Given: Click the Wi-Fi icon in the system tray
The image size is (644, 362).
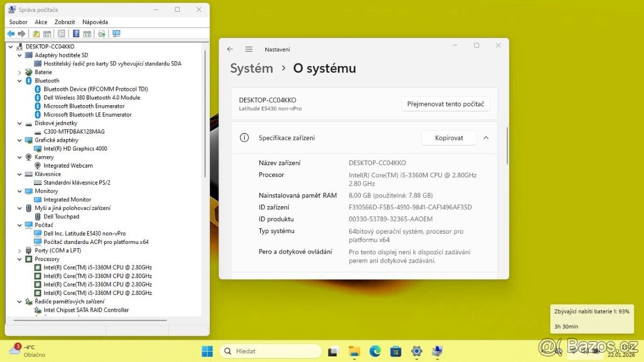Looking at the screenshot, I should (574, 351).
